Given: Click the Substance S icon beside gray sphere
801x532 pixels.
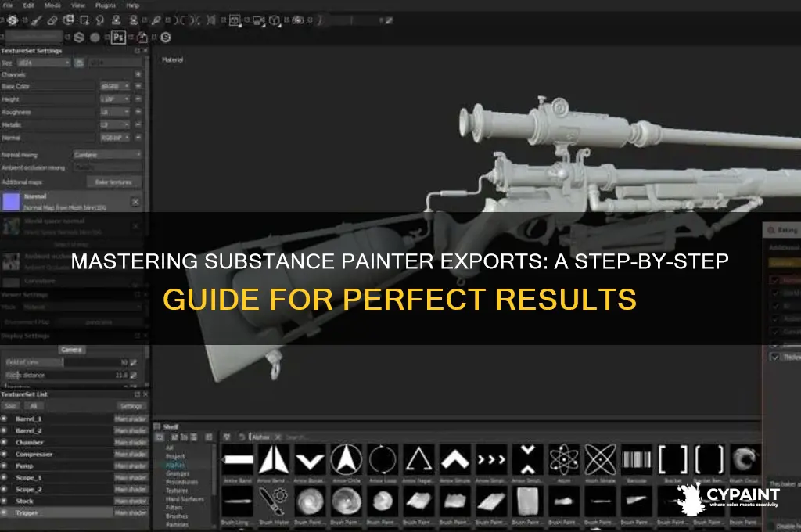Looking at the screenshot, I should 79,38.
